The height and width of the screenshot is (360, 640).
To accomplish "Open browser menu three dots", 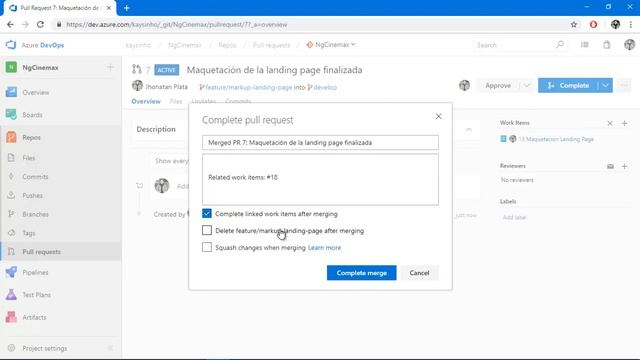I will pos(631,24).
